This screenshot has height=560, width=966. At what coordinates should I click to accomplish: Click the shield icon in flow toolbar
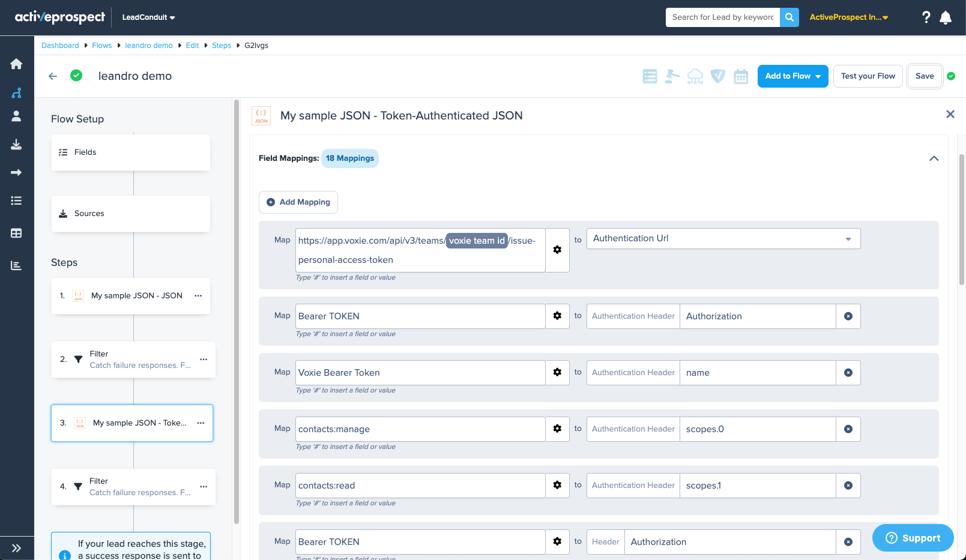[718, 76]
